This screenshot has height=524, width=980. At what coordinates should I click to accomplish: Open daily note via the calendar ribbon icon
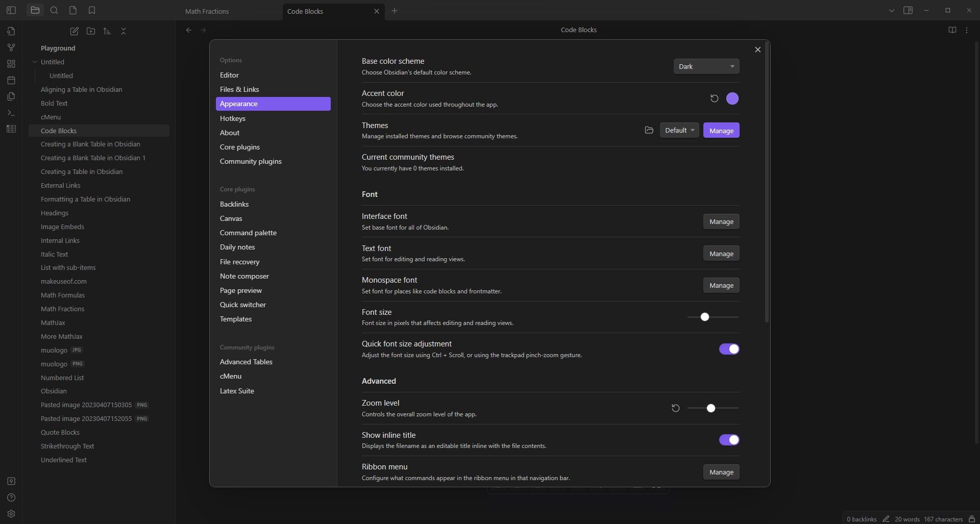coord(11,80)
